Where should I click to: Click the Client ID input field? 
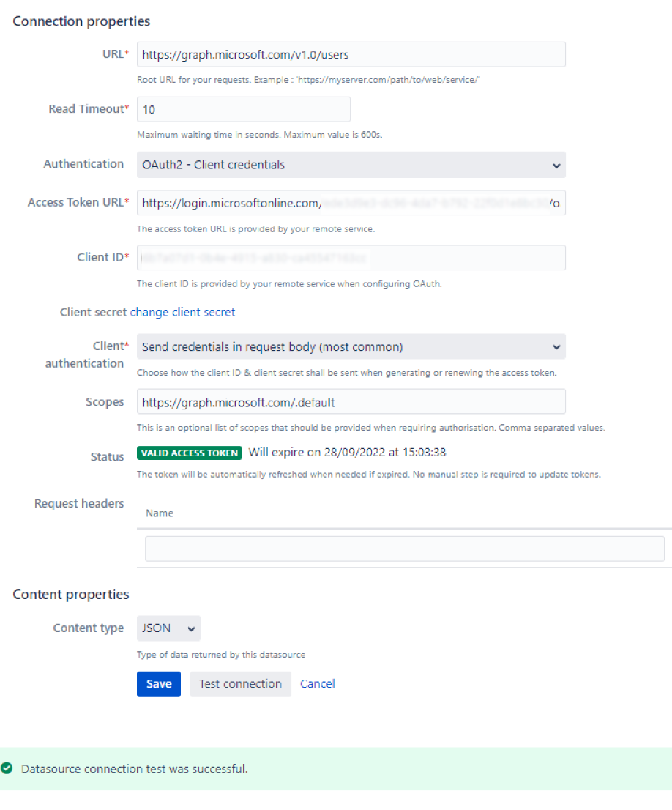coord(351,258)
